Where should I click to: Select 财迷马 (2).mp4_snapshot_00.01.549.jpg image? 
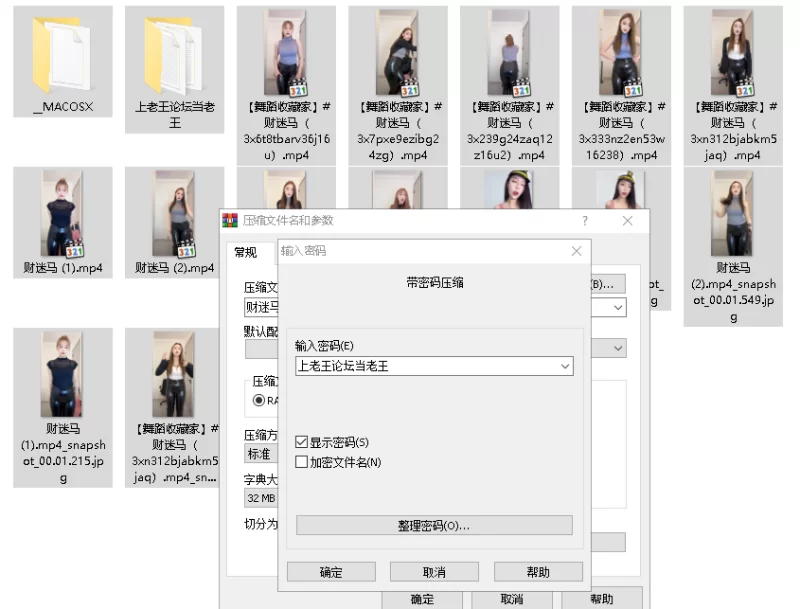pyautogui.click(x=733, y=246)
